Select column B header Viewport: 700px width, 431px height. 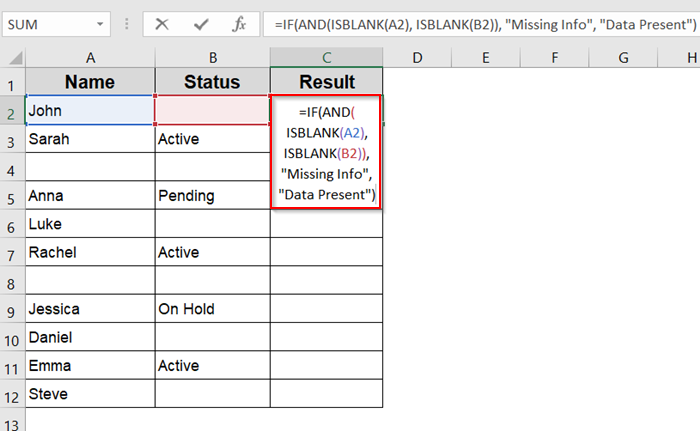coord(212,58)
